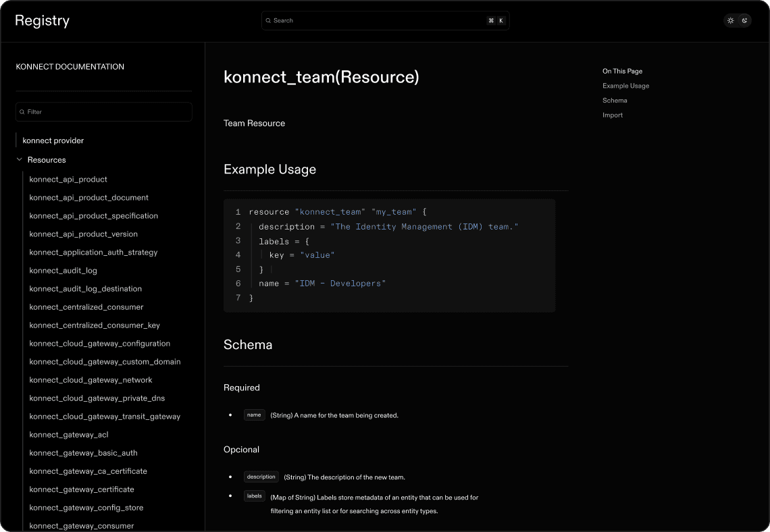Click the filter magnifier icon in sidebar

click(22, 112)
